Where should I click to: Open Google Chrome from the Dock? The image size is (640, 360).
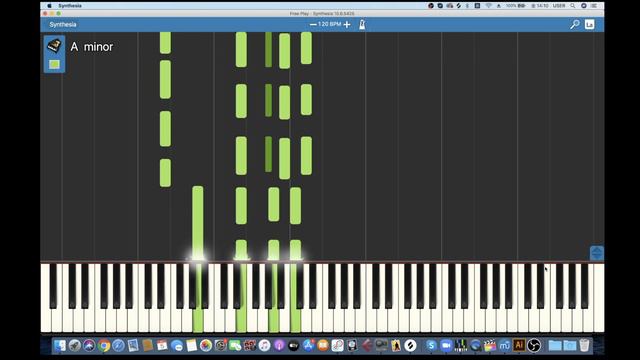(x=104, y=346)
